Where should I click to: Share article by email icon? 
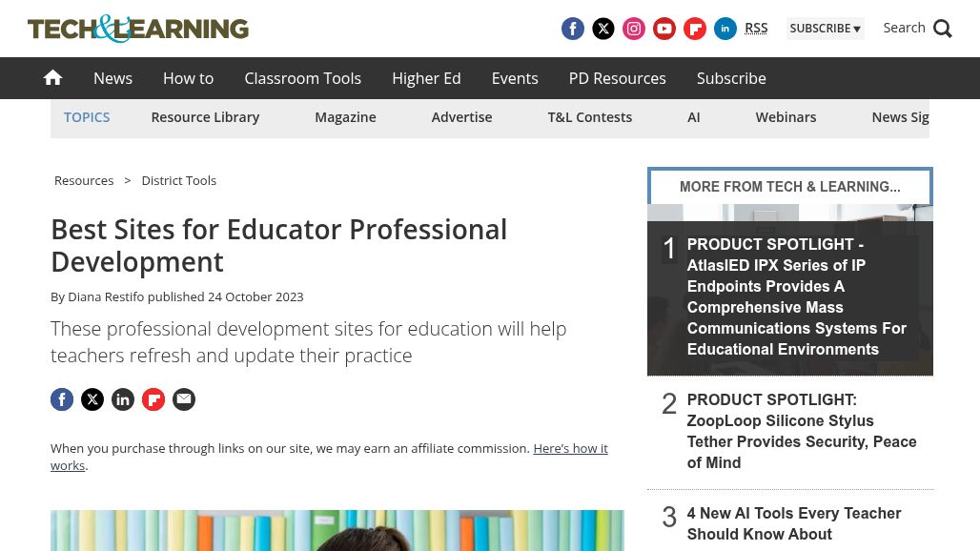click(x=184, y=399)
